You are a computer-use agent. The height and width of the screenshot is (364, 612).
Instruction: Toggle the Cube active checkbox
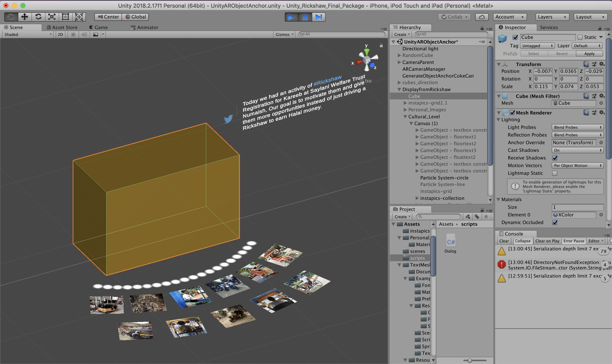(515, 37)
